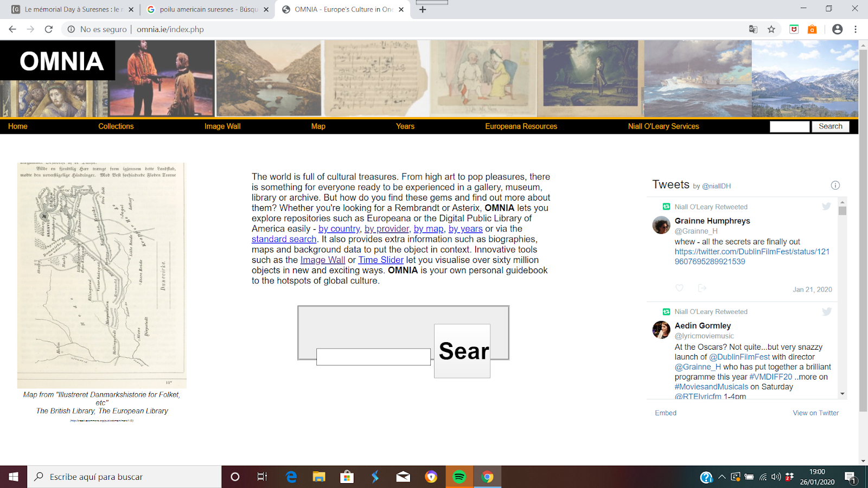Open the Twitter bird icon on Aedin Gormley's tweet
868x488 pixels.
[x=826, y=311]
